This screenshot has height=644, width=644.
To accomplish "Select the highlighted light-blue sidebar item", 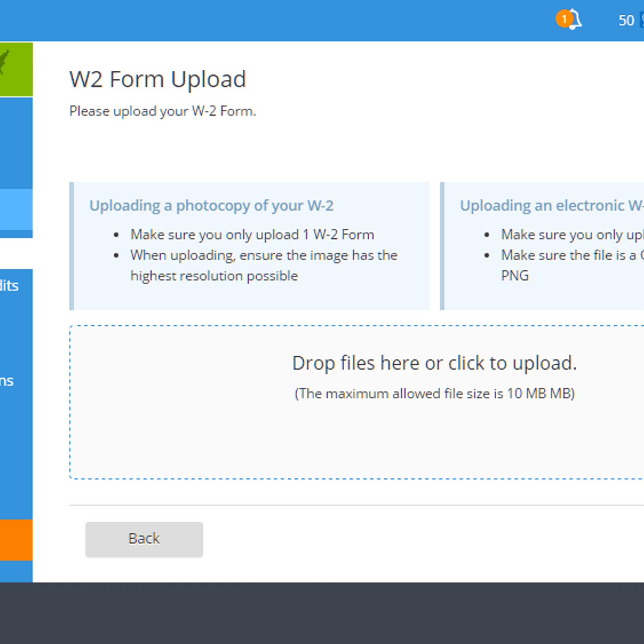I will tap(16, 209).
